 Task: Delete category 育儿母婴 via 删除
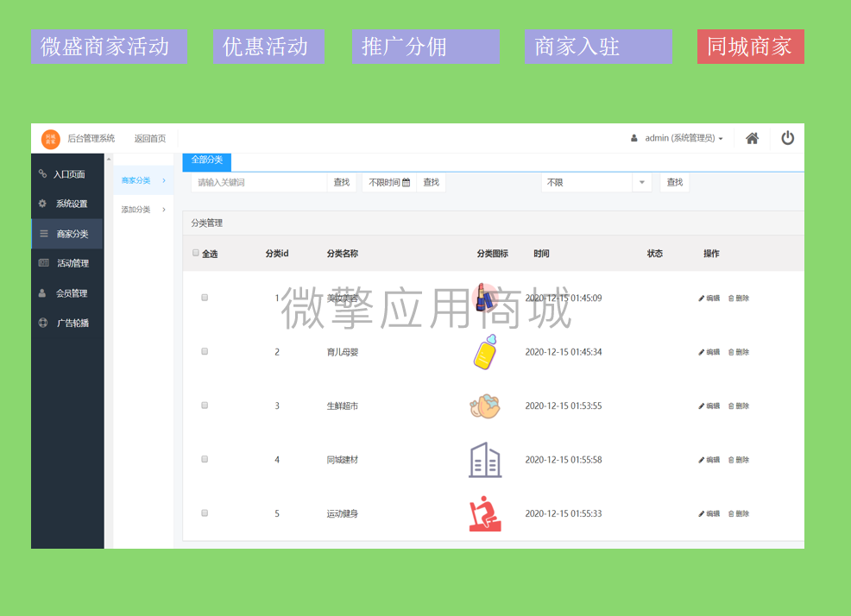click(x=739, y=352)
